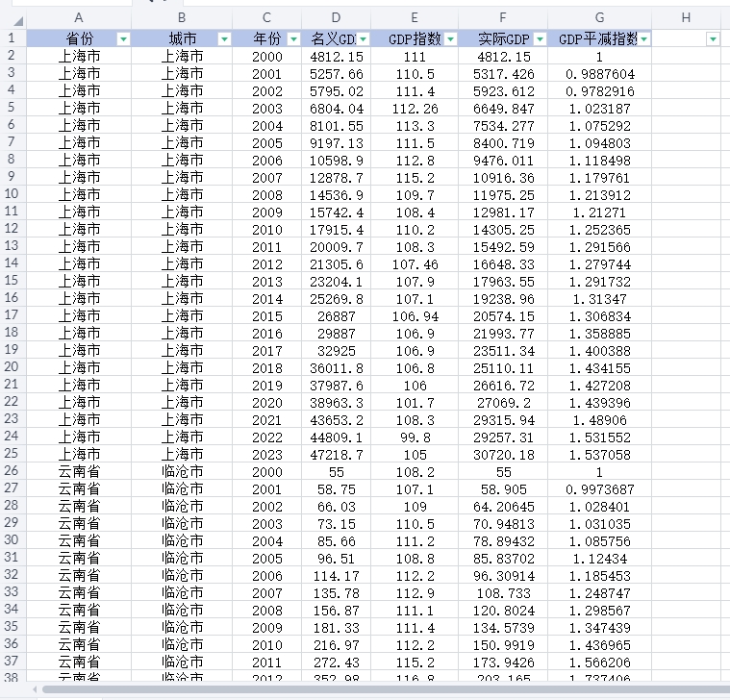Screen dimensions: 730x700
Task: Select cell with value 11975.25
Action: pos(503,194)
